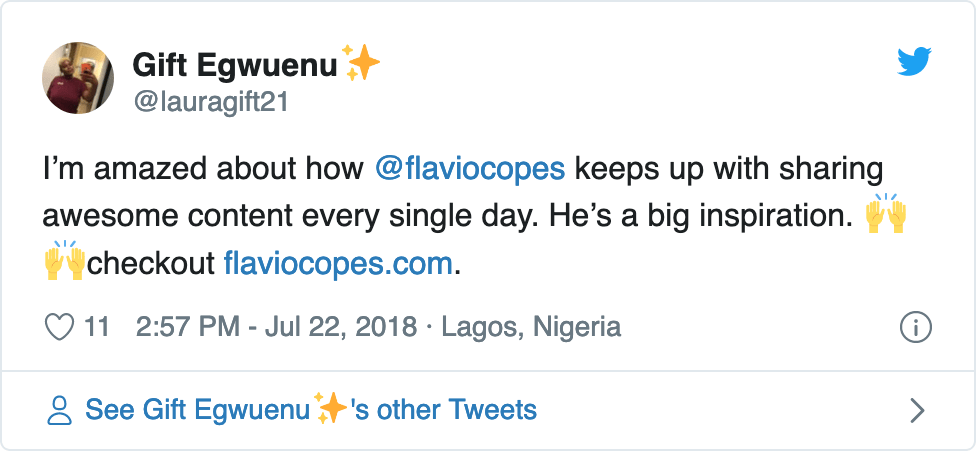Click the Twitter bird logo
Viewport: 976px width, 451px height.
pos(914,63)
